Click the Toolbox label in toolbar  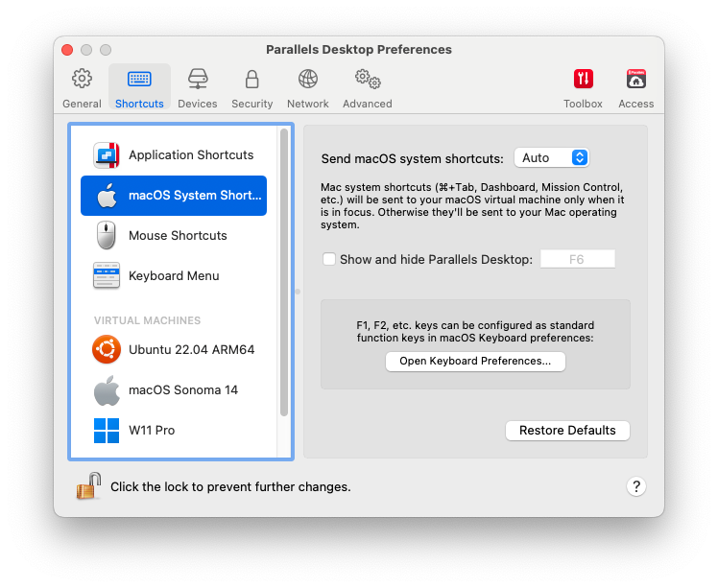(x=583, y=104)
